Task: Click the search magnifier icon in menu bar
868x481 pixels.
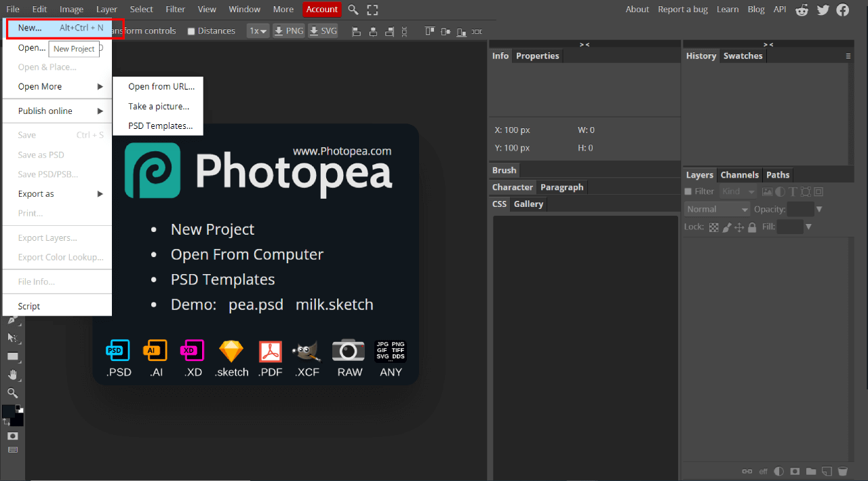Action: 353,9
